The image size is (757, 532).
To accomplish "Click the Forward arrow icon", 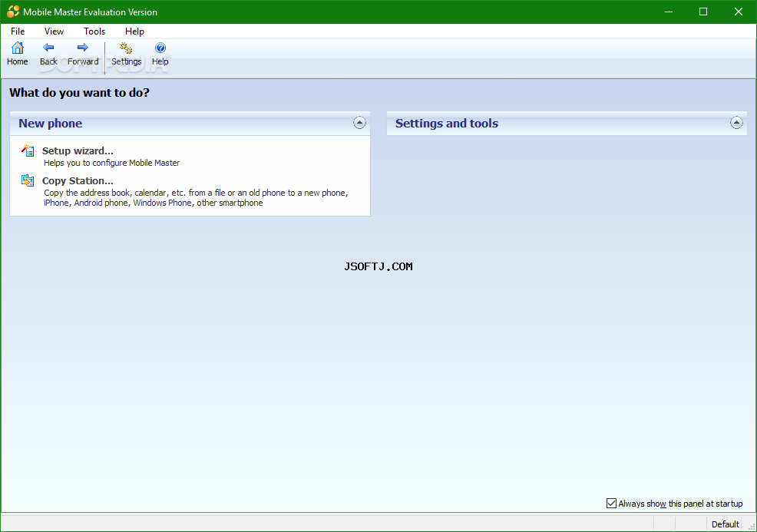I will (x=83, y=48).
